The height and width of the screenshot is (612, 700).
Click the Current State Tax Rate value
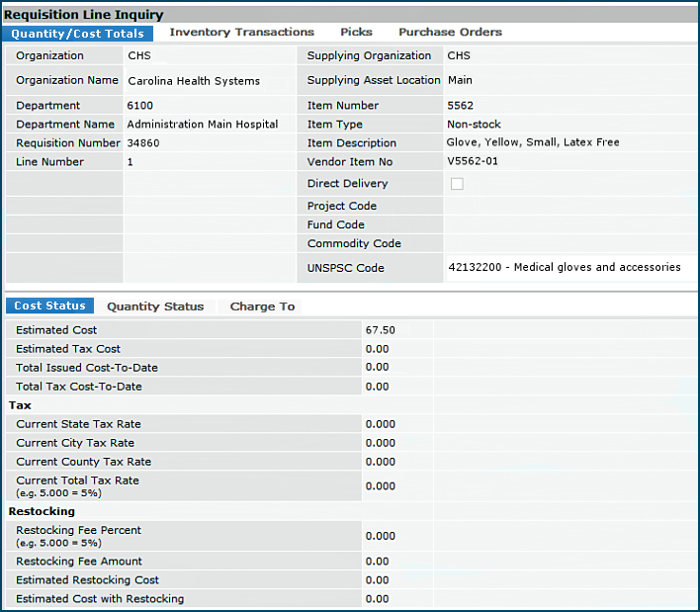pyautogui.click(x=381, y=424)
